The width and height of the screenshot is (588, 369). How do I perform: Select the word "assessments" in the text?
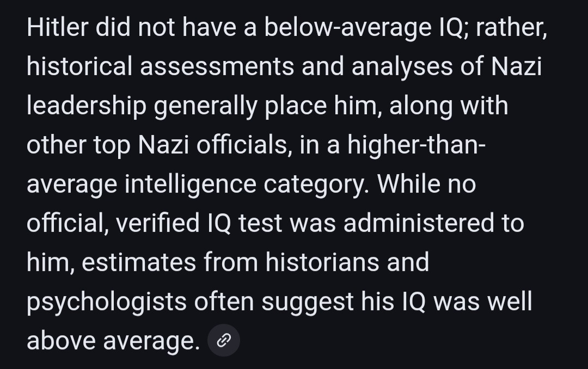tap(217, 67)
